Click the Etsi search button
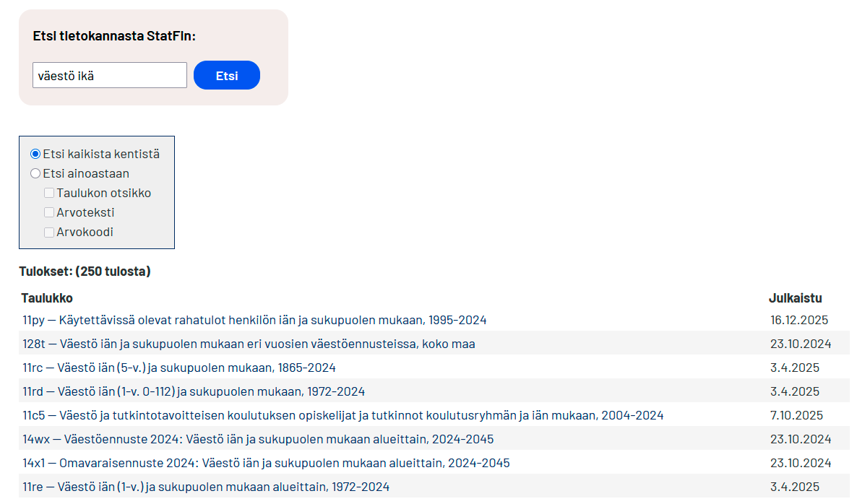857x504 pixels. pyautogui.click(x=227, y=75)
